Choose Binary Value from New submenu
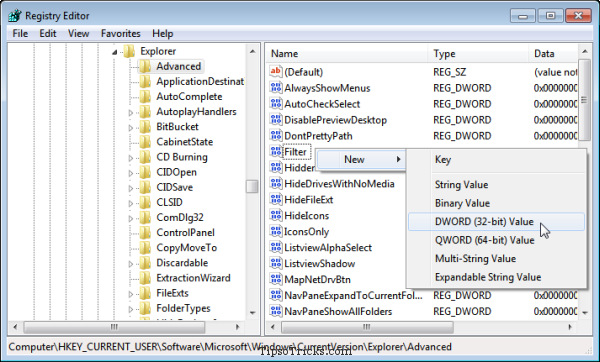The image size is (600, 362). 496,203
